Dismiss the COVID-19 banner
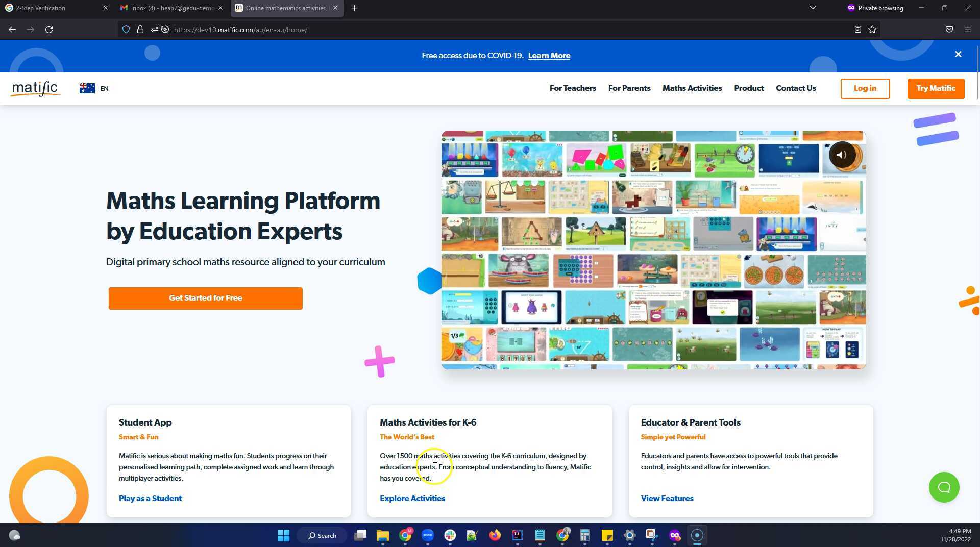 (958, 55)
